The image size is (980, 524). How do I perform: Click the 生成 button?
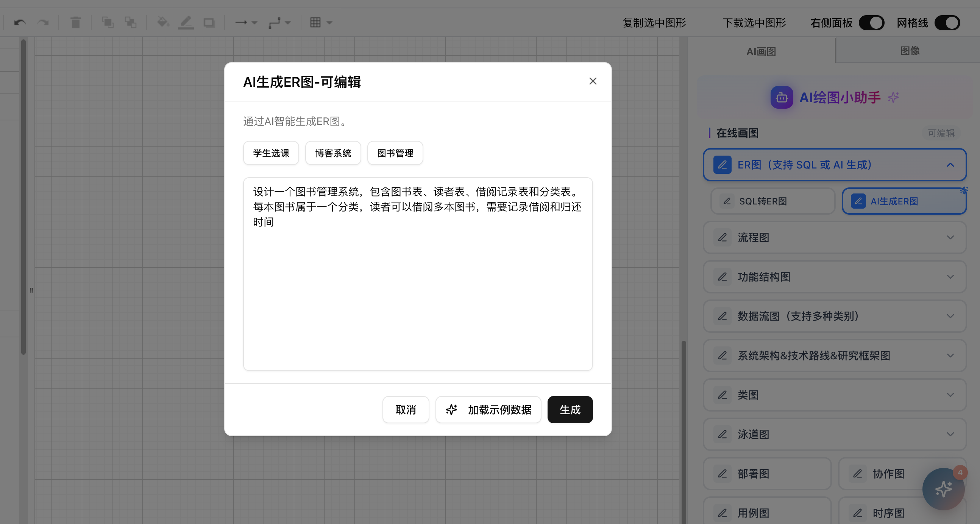point(570,410)
